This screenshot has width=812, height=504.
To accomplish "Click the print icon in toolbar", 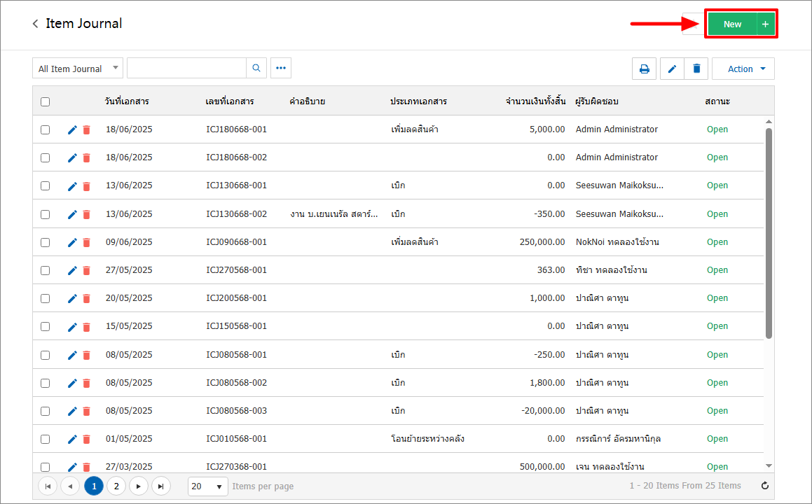I will tap(644, 69).
